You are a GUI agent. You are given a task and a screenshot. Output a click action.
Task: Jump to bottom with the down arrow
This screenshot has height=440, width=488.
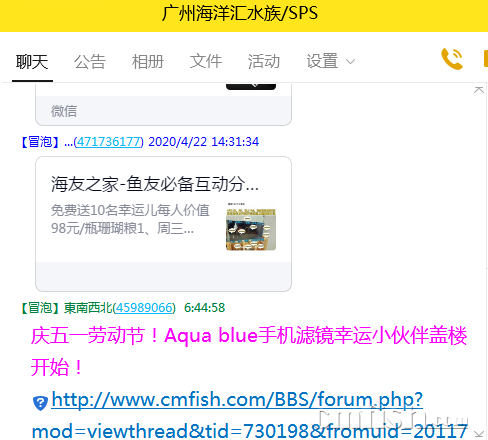tap(479, 434)
